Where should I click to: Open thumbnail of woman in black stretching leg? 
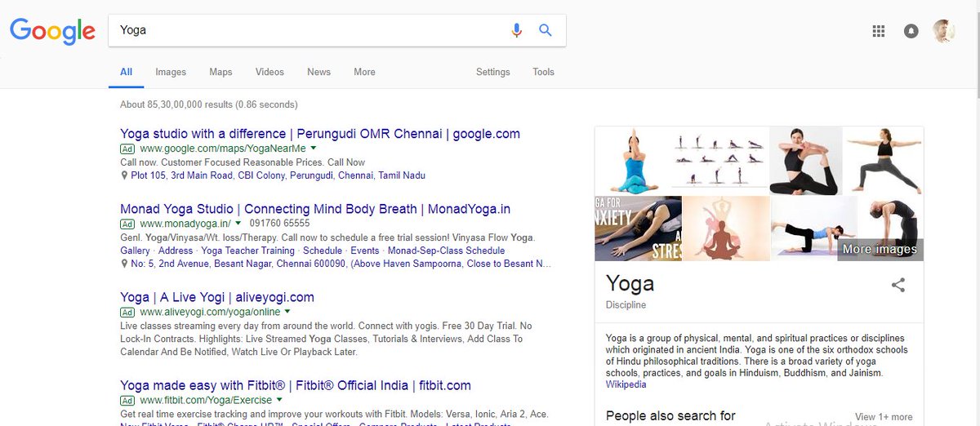click(x=806, y=160)
